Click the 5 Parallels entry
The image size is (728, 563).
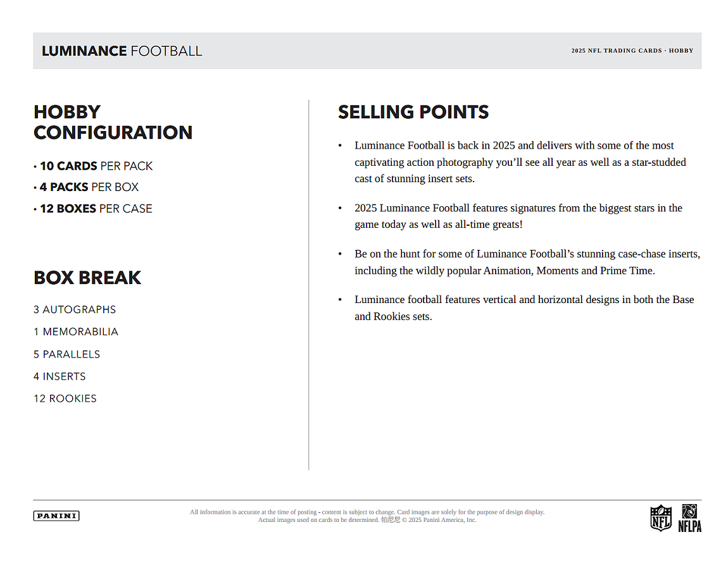coord(67,354)
